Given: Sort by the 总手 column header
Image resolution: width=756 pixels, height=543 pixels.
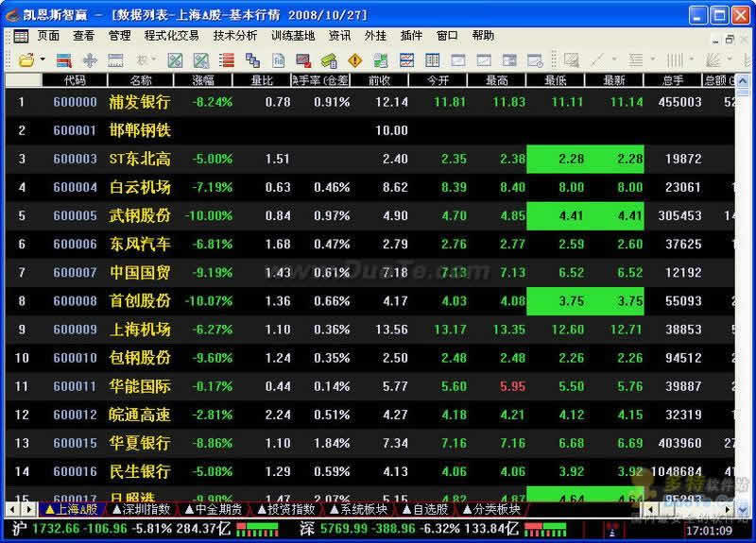Looking at the screenshot, I should point(673,80).
